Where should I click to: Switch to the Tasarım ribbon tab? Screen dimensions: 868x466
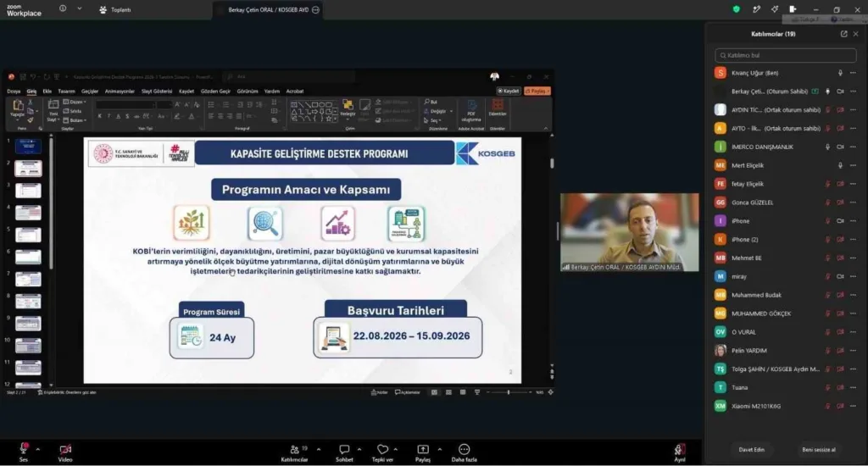66,92
